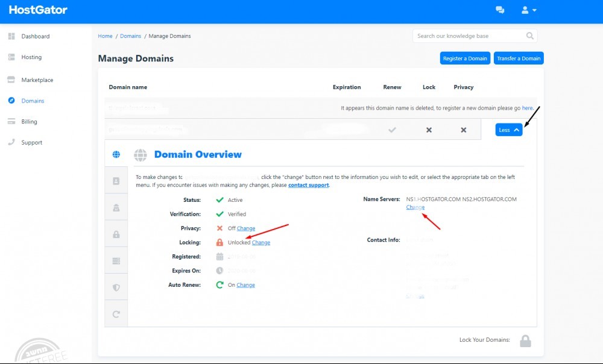This screenshot has height=364, width=603.
Task: Click Transfer a Domain button
Action: click(x=519, y=58)
